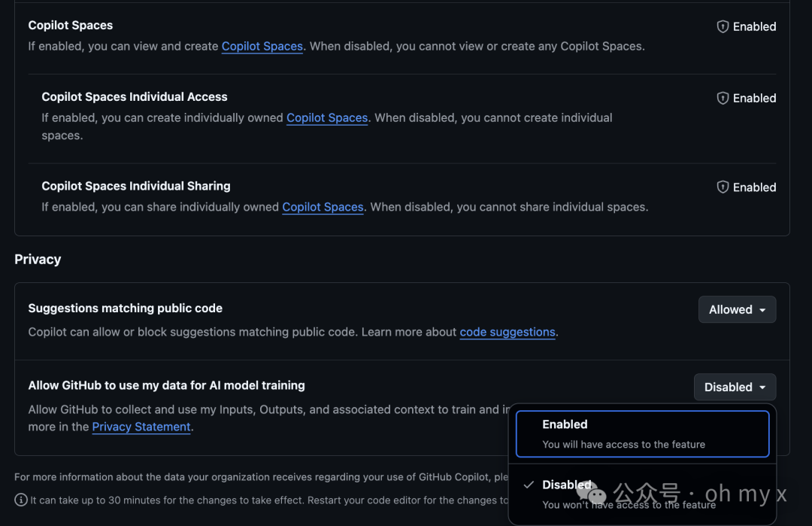812x526 pixels.
Task: Open the Disabled dropdown for AI model training
Action: (x=735, y=387)
